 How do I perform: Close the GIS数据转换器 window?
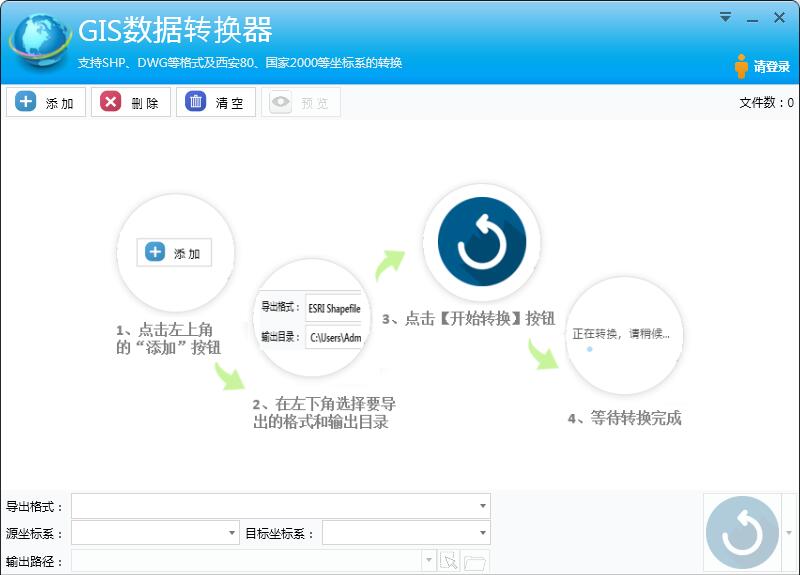point(780,17)
